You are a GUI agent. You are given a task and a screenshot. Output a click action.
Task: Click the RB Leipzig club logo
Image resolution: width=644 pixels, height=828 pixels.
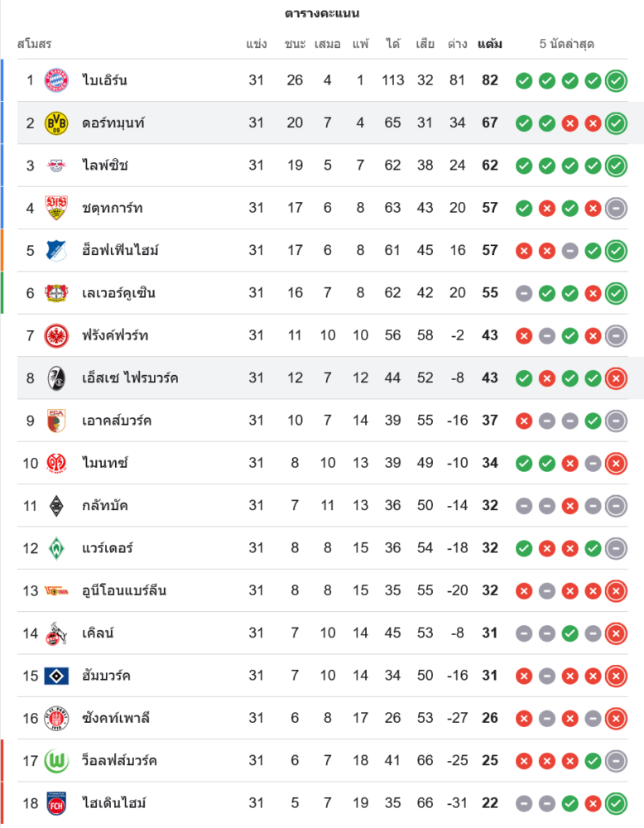pyautogui.click(x=56, y=166)
